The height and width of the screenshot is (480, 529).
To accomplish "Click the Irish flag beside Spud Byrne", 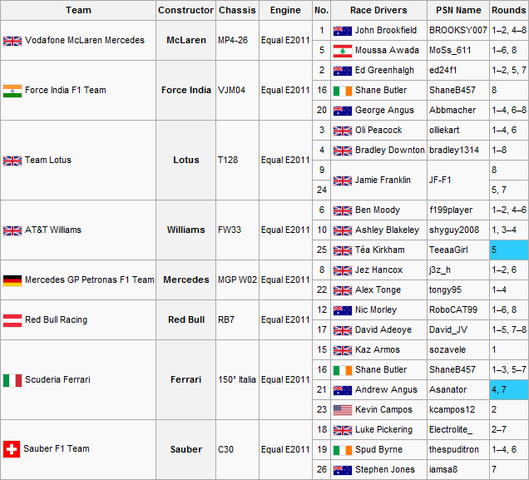I will (x=342, y=450).
